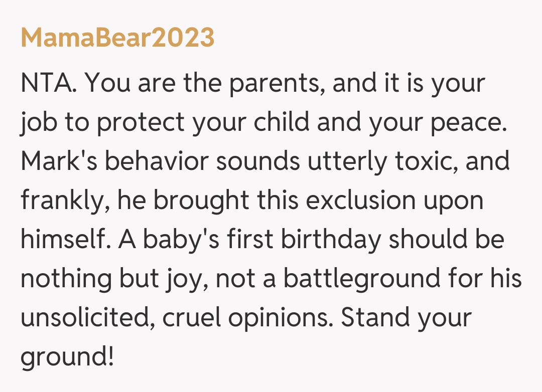This screenshot has width=542, height=392.
Task: Open the MamaBear2023 user profile
Action: click(117, 38)
